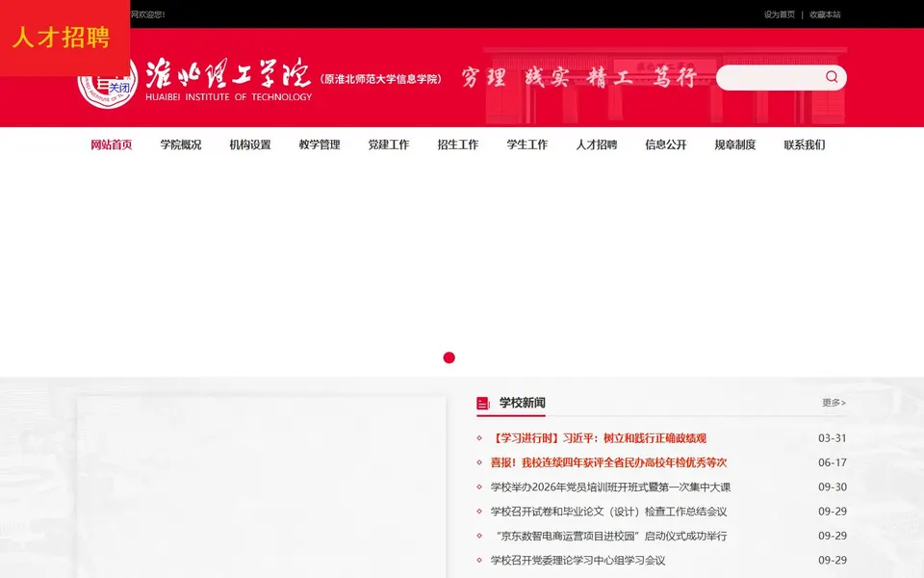Open news 学校召开党委理论学习中心组学习会议

578,561
